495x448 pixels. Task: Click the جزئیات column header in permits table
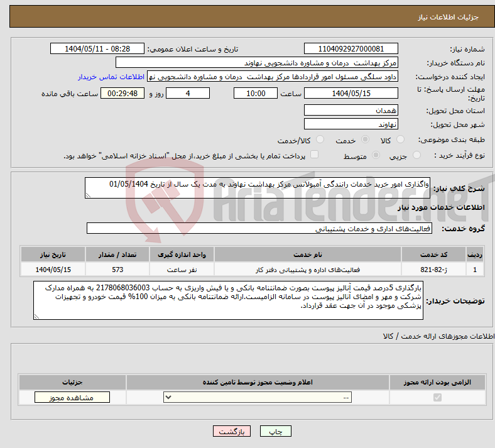72,382
